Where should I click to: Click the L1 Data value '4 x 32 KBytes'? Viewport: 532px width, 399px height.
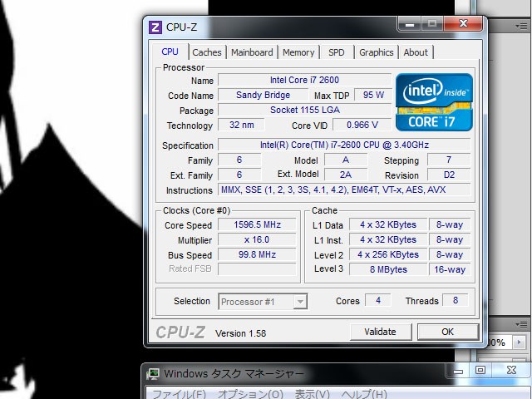click(388, 224)
